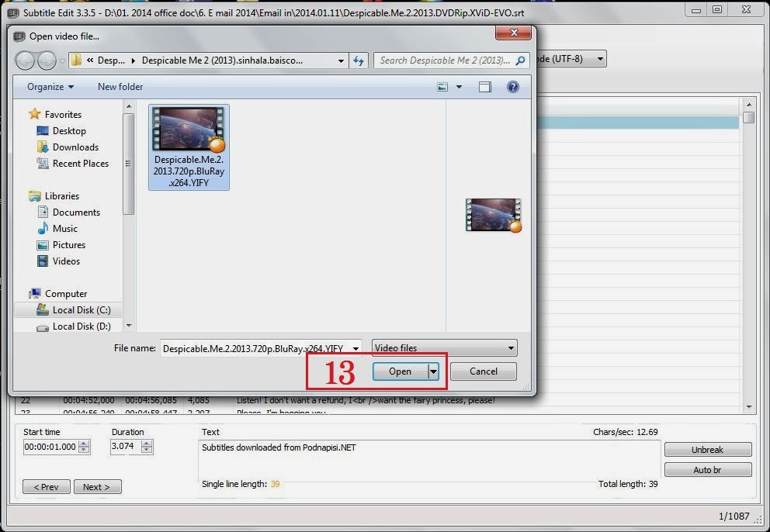Increase Start time with up spinner
770x532 pixels.
click(84, 444)
